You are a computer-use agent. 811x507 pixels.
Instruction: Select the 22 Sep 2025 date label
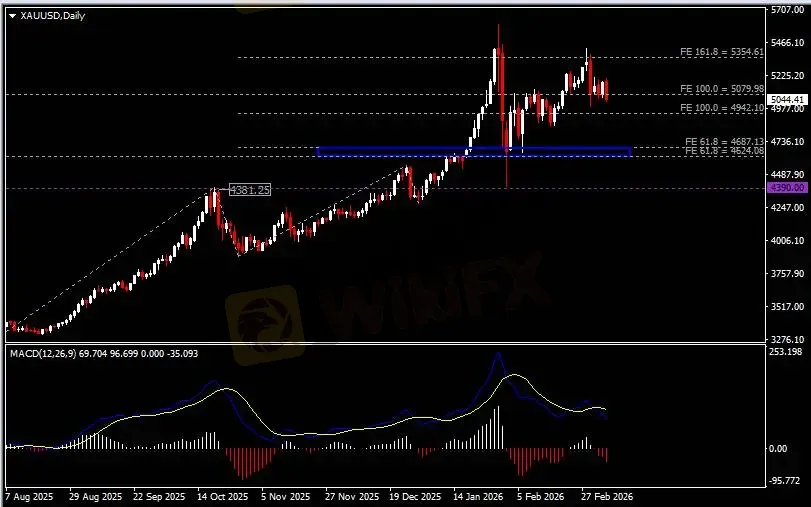coord(159,497)
